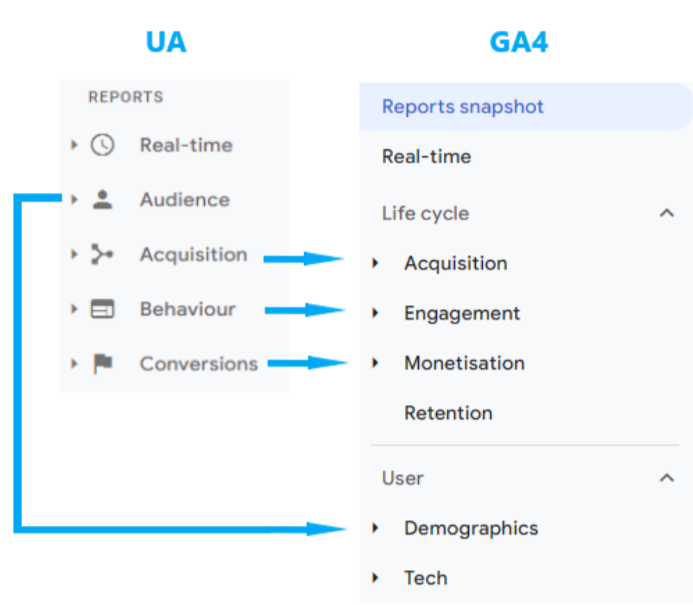
Task: Expand the UA Audience section arrow
Action: click(x=74, y=200)
